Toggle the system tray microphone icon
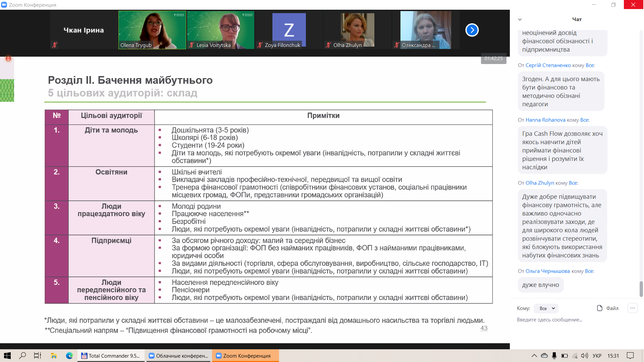Image resolution: width=644 pixels, height=362 pixels. pos(554,356)
